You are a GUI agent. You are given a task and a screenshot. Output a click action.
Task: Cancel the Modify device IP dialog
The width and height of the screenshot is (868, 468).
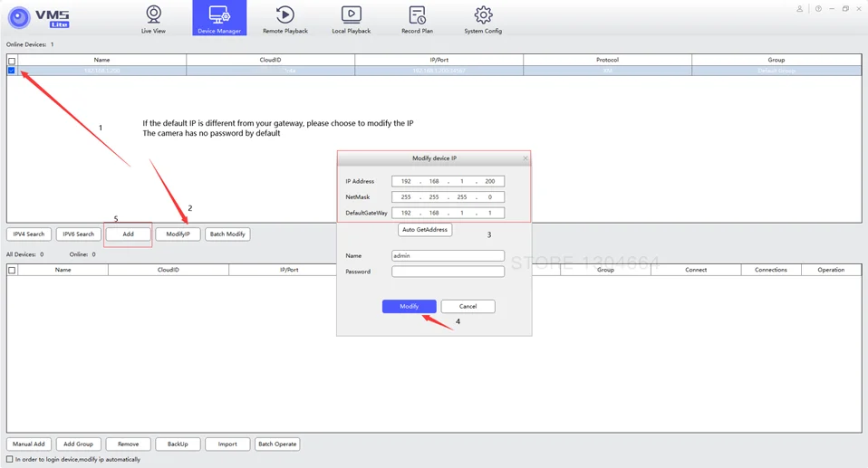(x=468, y=307)
